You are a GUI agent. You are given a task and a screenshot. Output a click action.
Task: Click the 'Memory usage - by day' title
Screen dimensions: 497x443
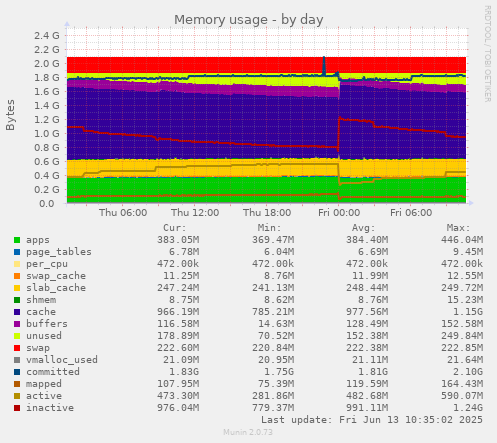(249, 20)
